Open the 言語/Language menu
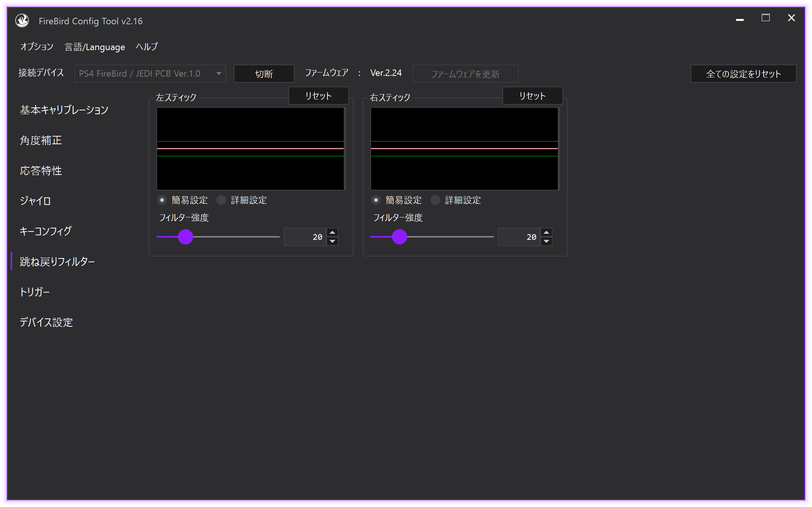Image resolution: width=812 pixels, height=507 pixels. [95, 47]
